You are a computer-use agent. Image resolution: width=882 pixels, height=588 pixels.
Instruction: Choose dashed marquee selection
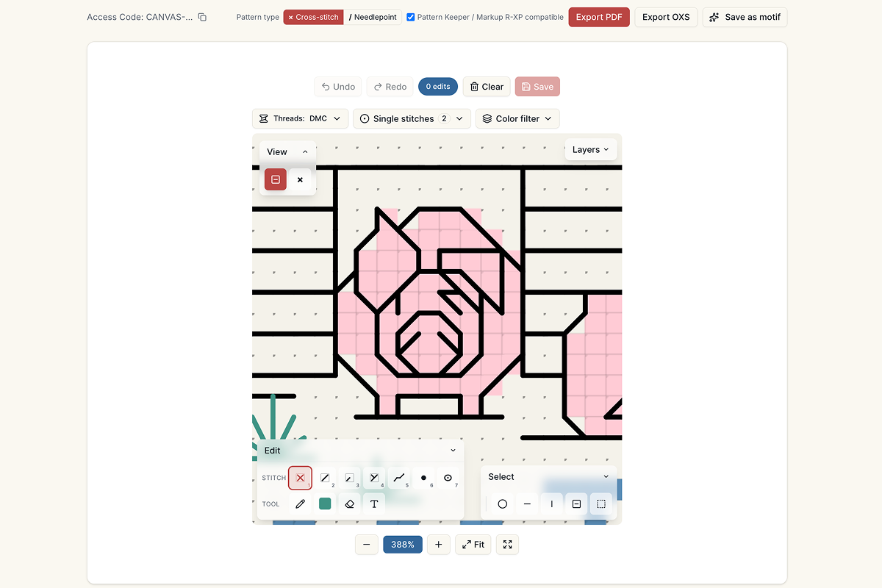601,504
